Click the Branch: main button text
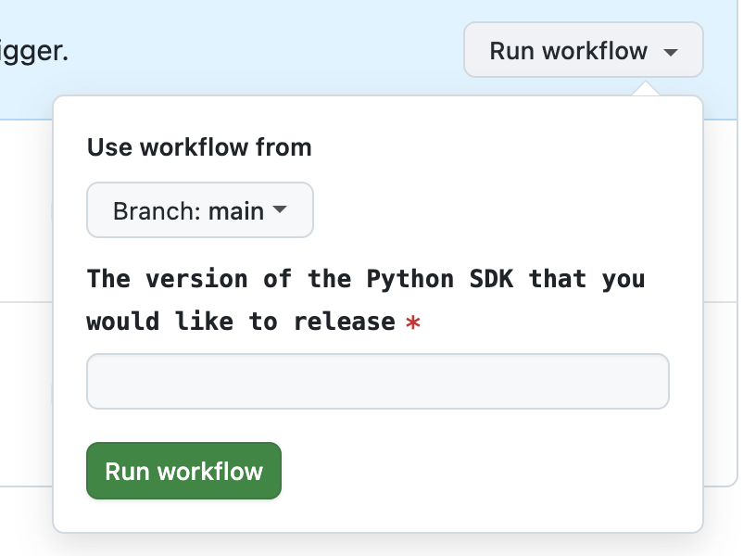This screenshot has height=556, width=756. pyautogui.click(x=185, y=210)
